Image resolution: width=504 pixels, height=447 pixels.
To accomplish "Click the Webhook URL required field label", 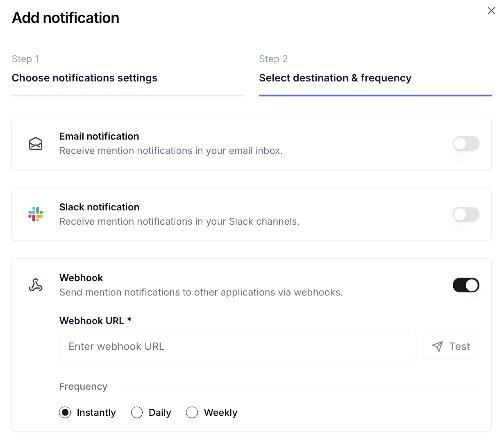I will click(95, 321).
